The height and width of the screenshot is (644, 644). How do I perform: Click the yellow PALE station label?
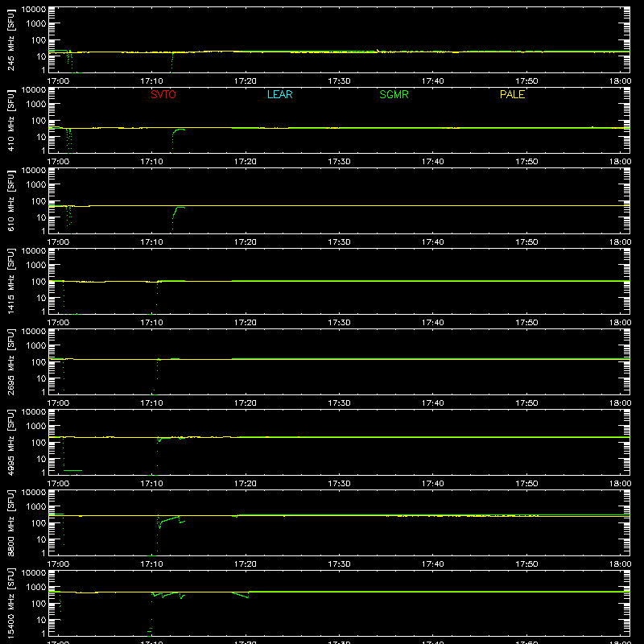(512, 94)
